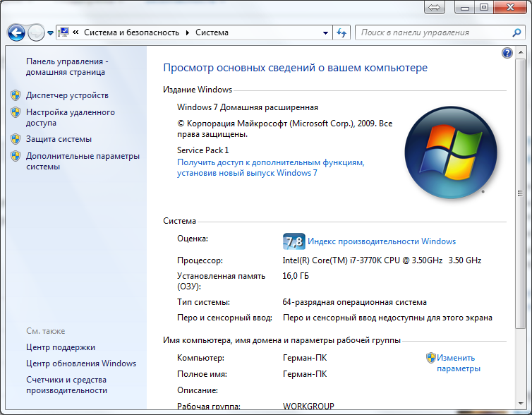Viewport: 532px width, 415px height.
Task: Click the refresh button beside address bar
Action: tap(341, 32)
